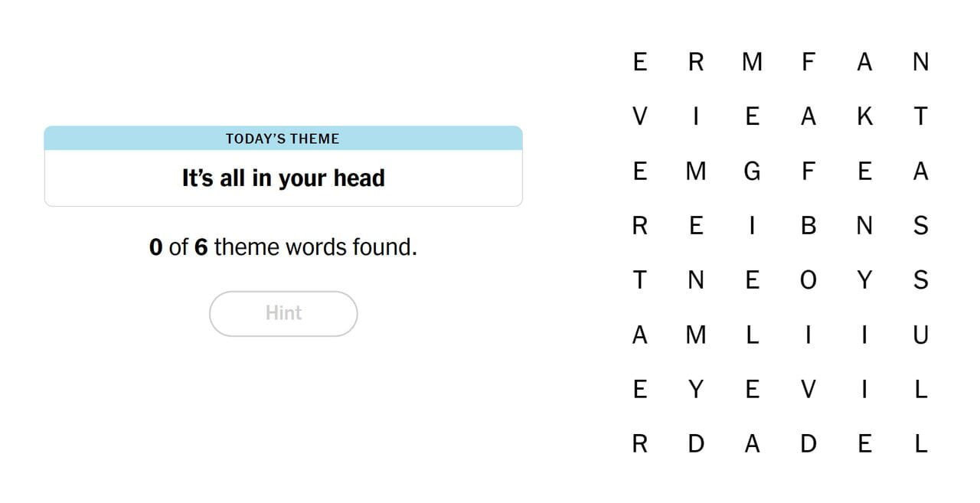Select the letter A in the sixth row start

[639, 335]
